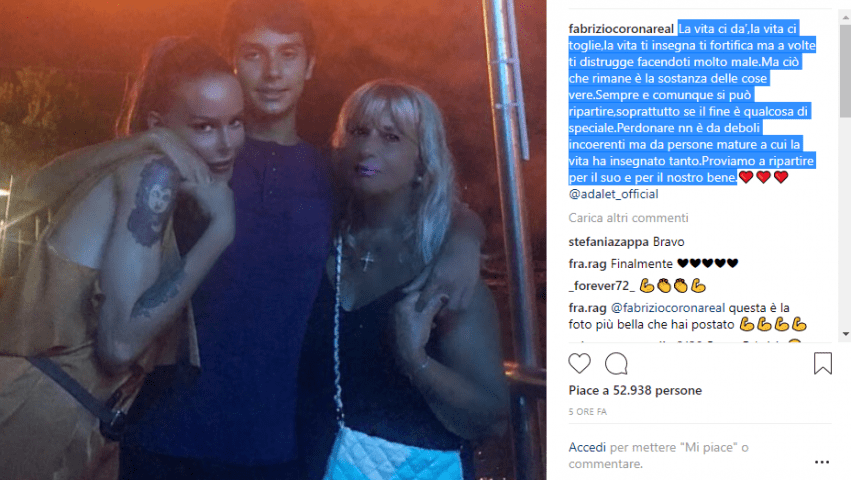Click the highlighted caption text
Viewport: 851px width, 480px height.
(692, 103)
